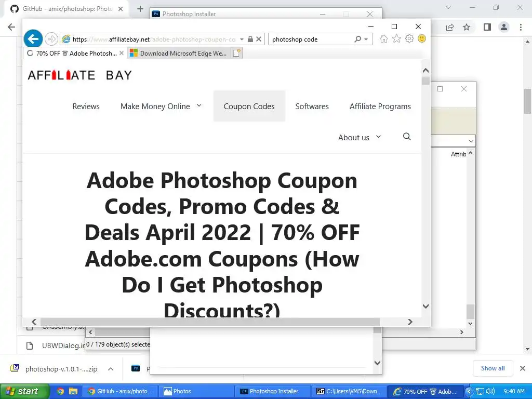This screenshot has height=399, width=532.
Task: Switch to the '70% OFF Adobe Photosh...' IE tab
Action: [75, 53]
